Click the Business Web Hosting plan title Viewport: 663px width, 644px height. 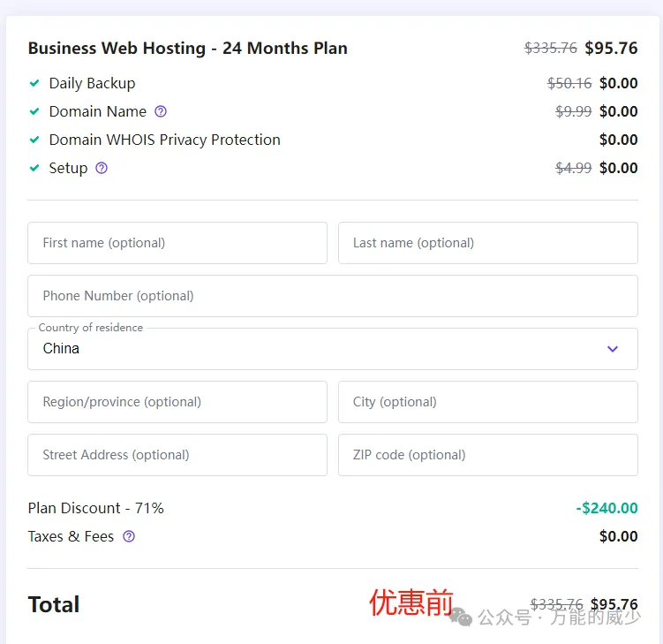click(187, 49)
